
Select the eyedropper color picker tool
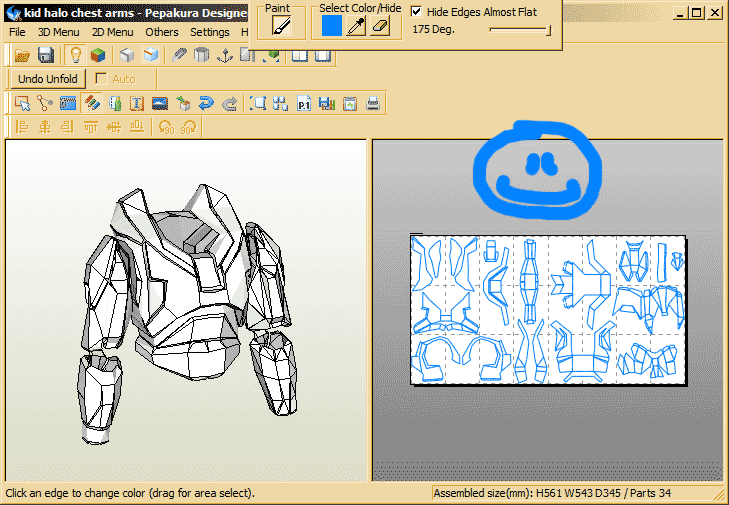pyautogui.click(x=356, y=26)
